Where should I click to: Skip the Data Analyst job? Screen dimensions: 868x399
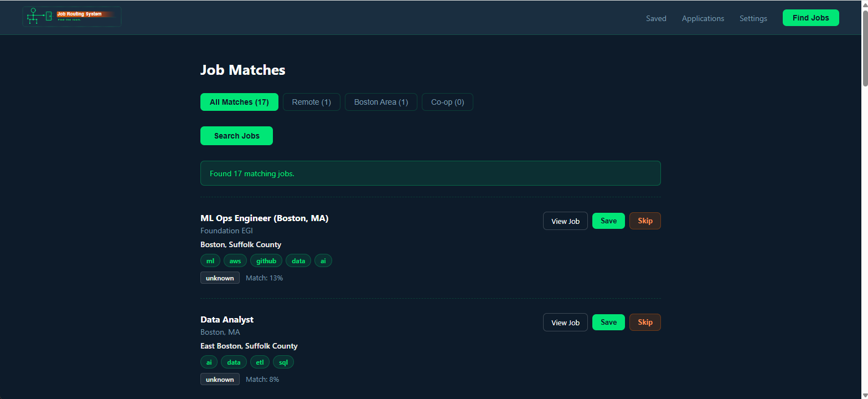[645, 322]
